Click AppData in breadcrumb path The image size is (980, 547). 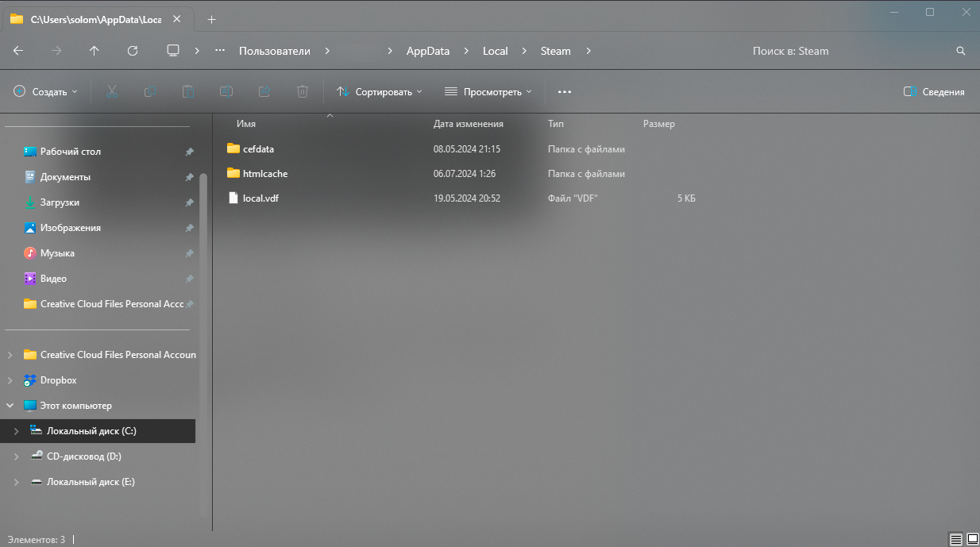pos(427,51)
